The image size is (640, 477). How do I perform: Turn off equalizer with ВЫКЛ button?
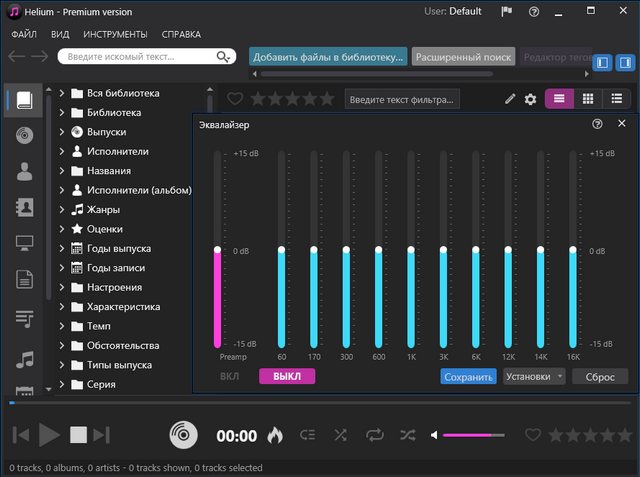click(x=287, y=377)
